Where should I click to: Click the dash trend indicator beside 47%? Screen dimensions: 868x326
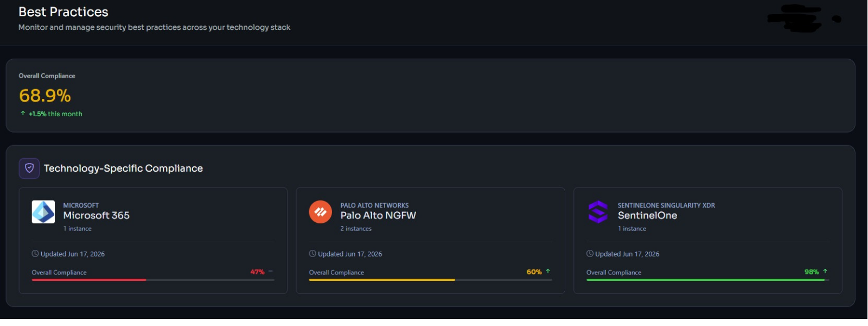click(x=270, y=271)
